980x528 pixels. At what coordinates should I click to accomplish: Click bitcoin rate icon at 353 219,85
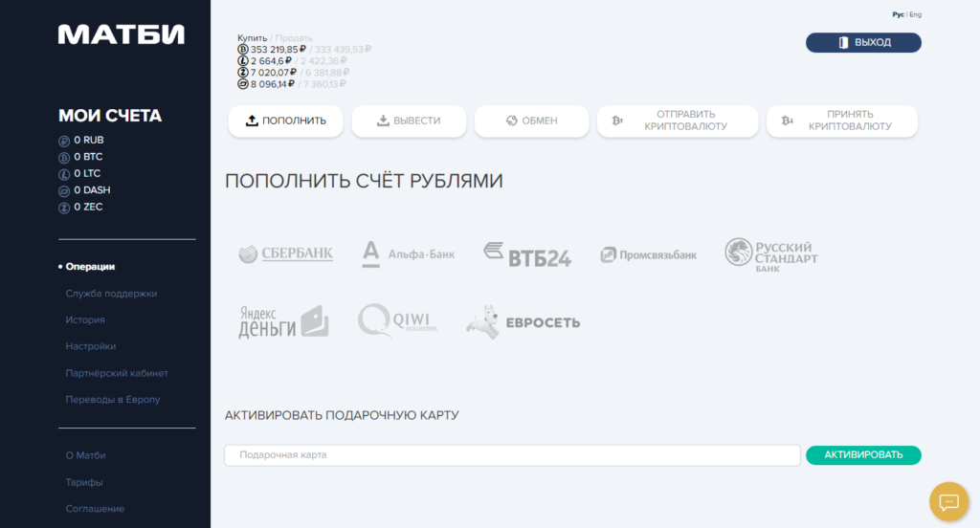[242, 50]
